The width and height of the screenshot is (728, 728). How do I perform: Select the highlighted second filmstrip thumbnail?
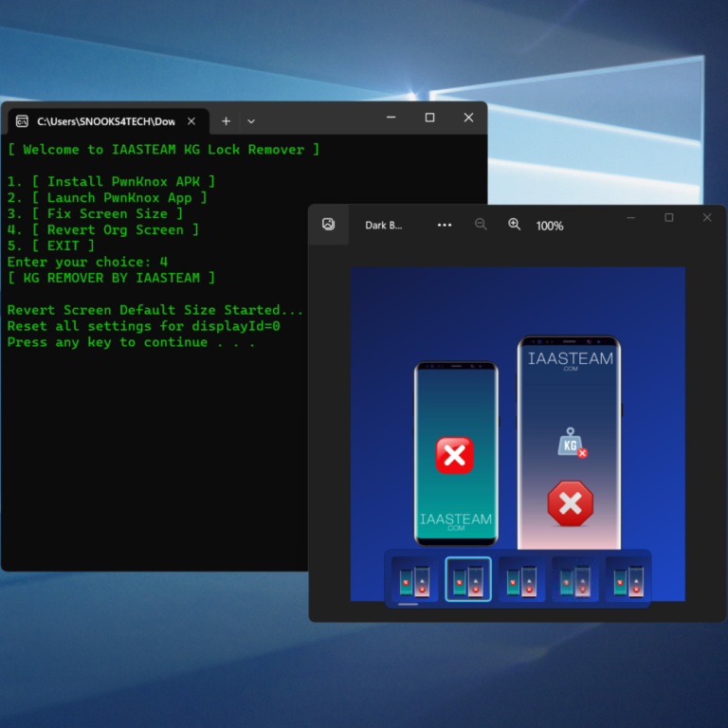coord(468,579)
